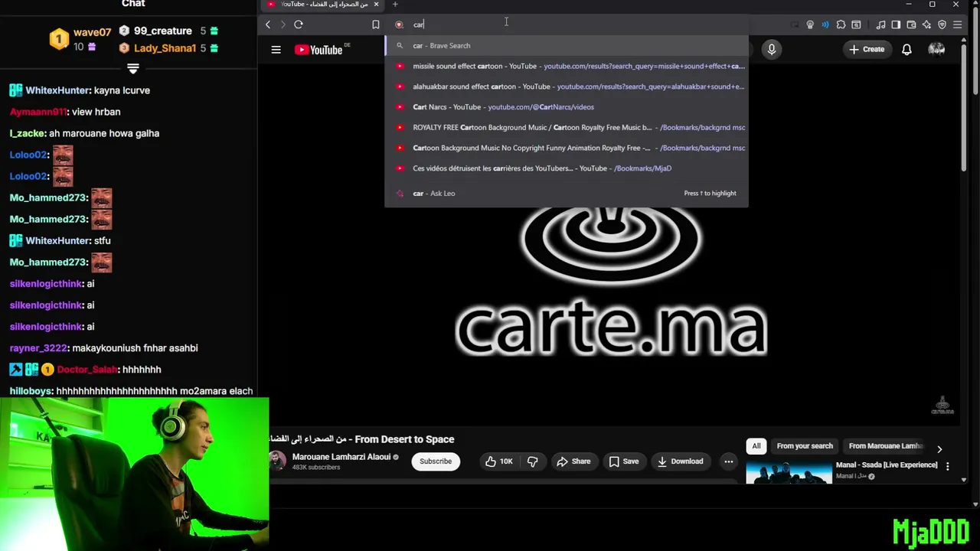Screen dimensions: 980x551
Task: Open the Manal - Ssada video thumbnail
Action: (789, 472)
